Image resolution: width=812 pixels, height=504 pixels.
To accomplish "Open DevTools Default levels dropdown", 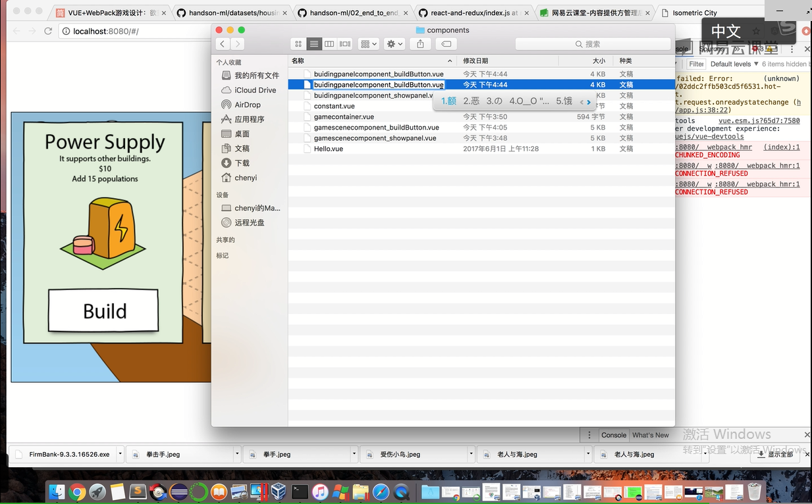I will tap(734, 64).
